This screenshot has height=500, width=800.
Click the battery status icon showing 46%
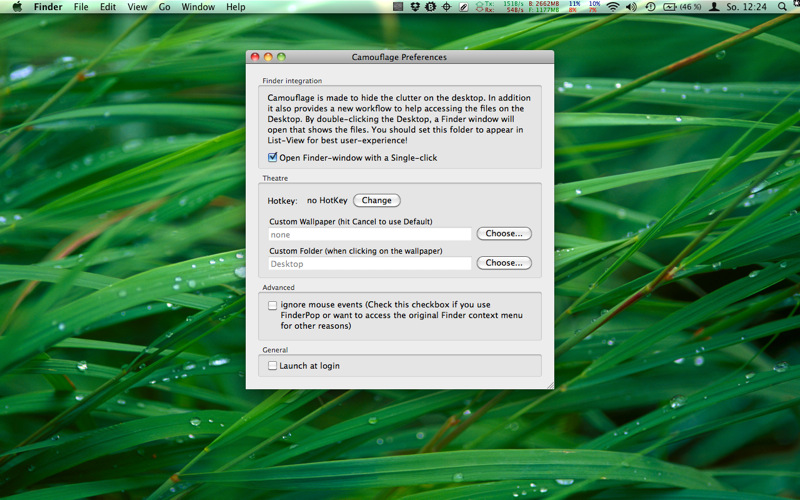click(682, 7)
